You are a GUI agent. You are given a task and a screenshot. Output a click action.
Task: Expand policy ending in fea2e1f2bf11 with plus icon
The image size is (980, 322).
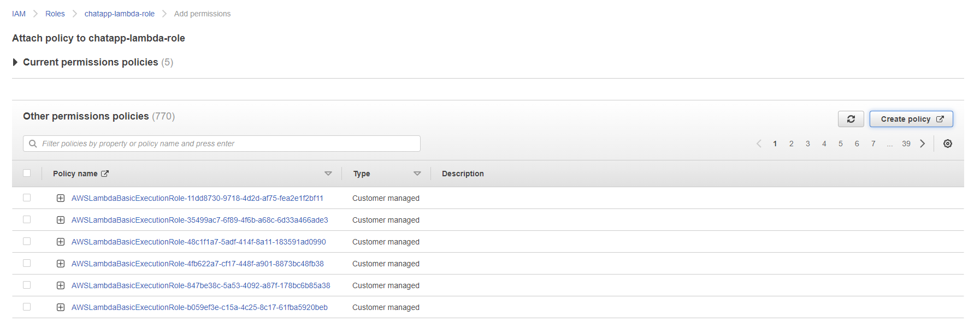coord(61,198)
